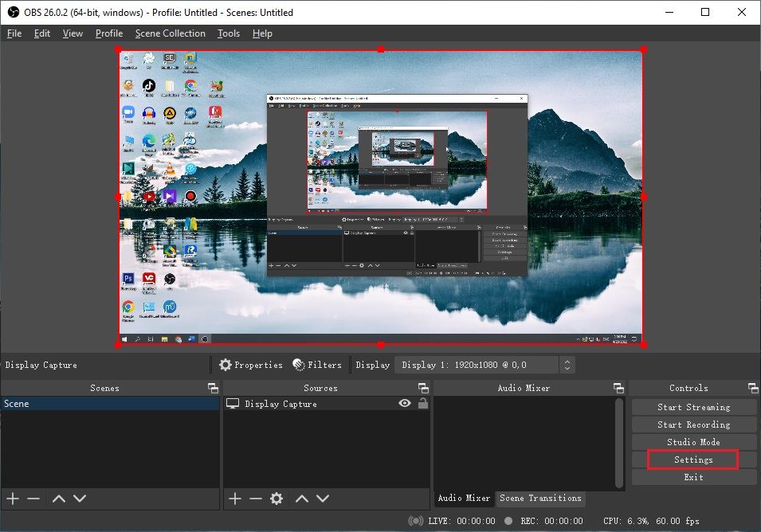Click the Properties button label
This screenshot has width=761, height=532.
tap(258, 365)
